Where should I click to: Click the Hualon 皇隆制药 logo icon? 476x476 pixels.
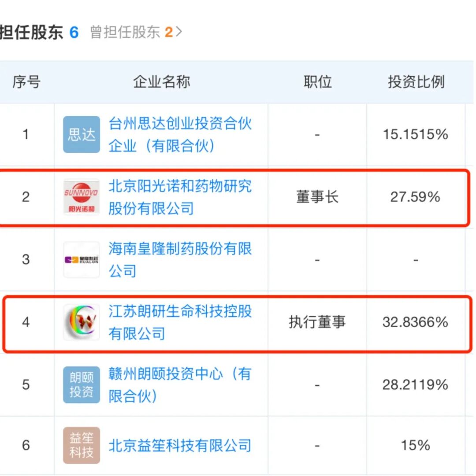(81, 259)
